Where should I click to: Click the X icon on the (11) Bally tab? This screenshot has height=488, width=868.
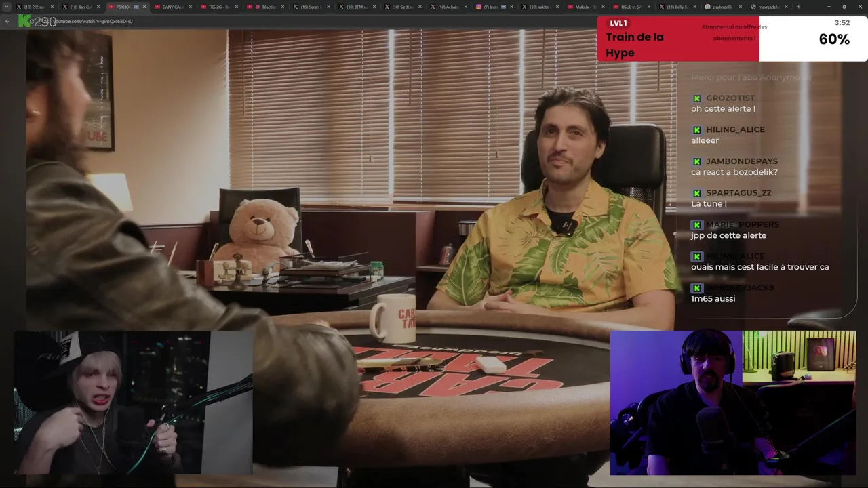pos(662,7)
